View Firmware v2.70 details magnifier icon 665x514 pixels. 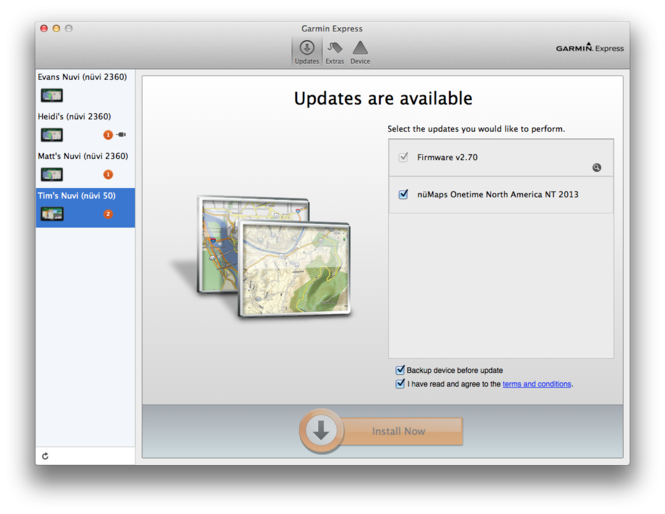pos(597,168)
